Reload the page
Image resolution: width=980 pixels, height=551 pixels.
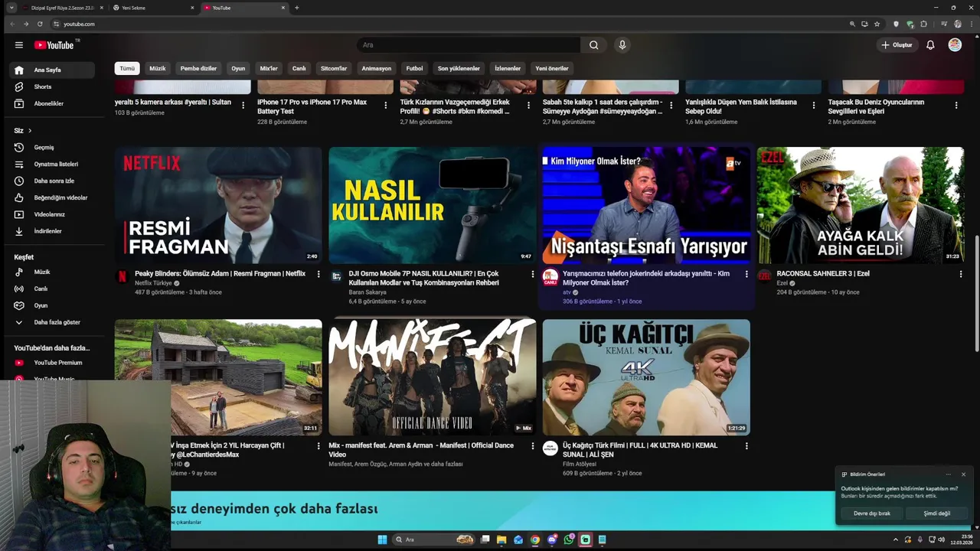(x=40, y=24)
